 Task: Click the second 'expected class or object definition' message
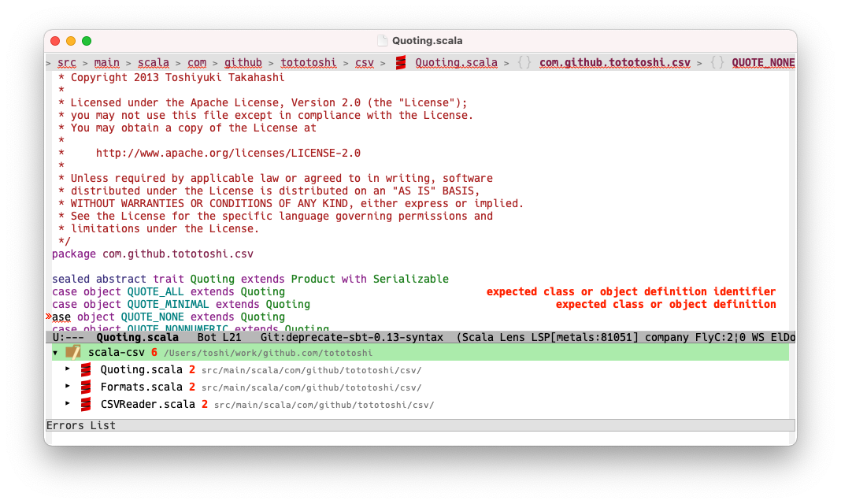pos(665,304)
